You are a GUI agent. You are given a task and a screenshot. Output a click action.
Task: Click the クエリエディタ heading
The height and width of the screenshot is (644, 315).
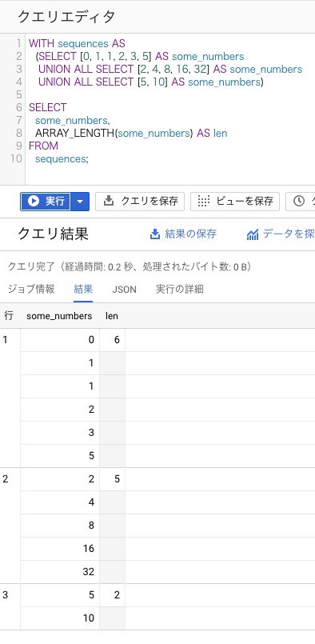(66, 17)
